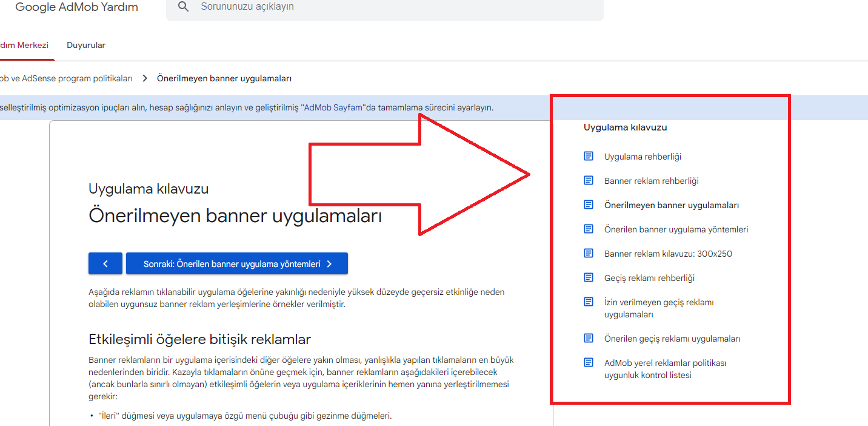The image size is (868, 426).
Task: Click the main heading Önerilmeyen banner uygulamaları
Action: [x=235, y=215]
